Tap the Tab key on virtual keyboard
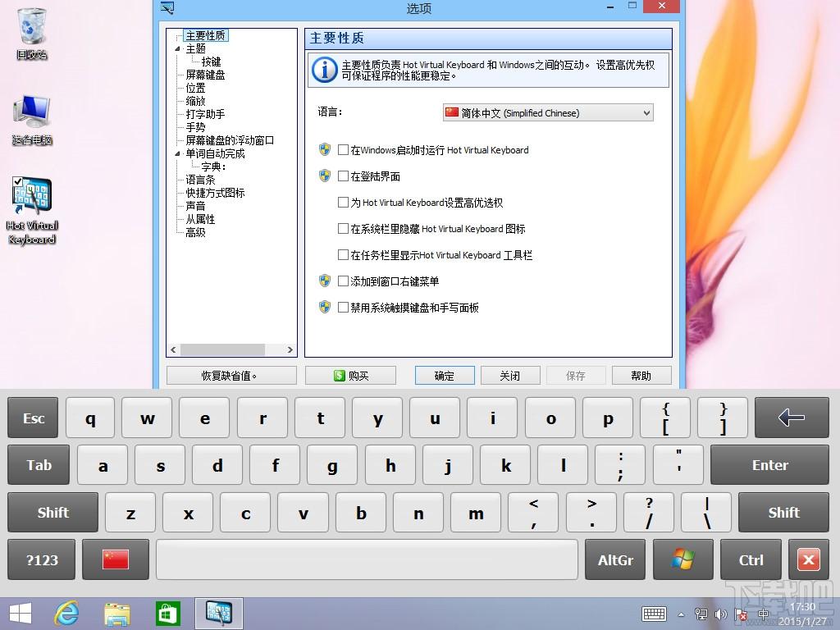This screenshot has width=840, height=630. point(39,464)
